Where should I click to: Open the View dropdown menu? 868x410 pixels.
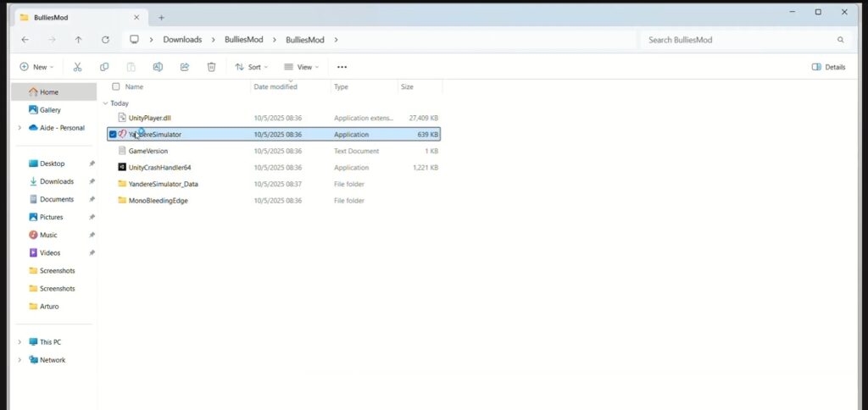[x=301, y=67]
